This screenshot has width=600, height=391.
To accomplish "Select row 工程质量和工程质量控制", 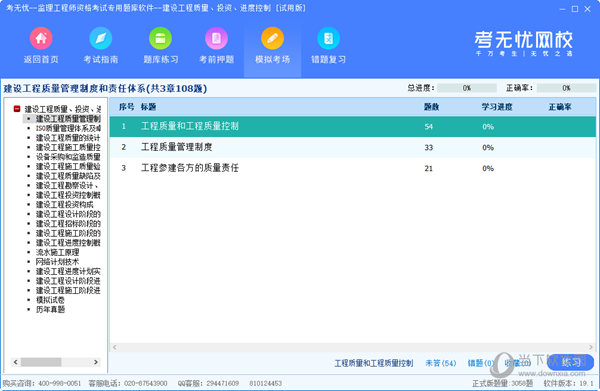I will (352, 127).
